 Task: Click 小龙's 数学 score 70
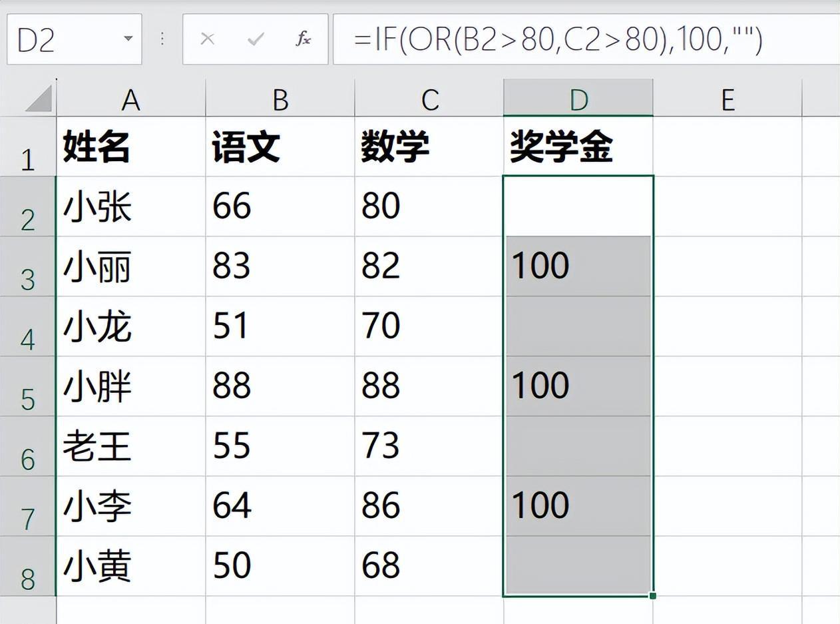tap(429, 326)
